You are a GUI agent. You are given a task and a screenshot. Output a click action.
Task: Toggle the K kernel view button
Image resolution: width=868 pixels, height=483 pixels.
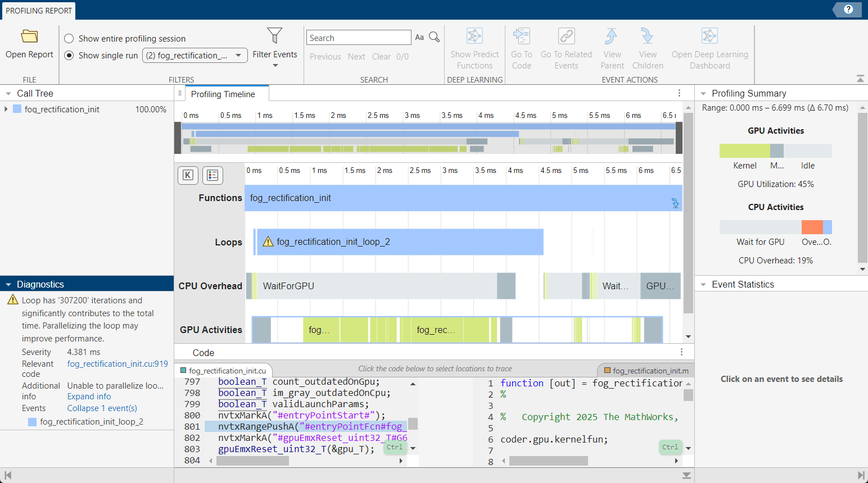[x=188, y=175]
